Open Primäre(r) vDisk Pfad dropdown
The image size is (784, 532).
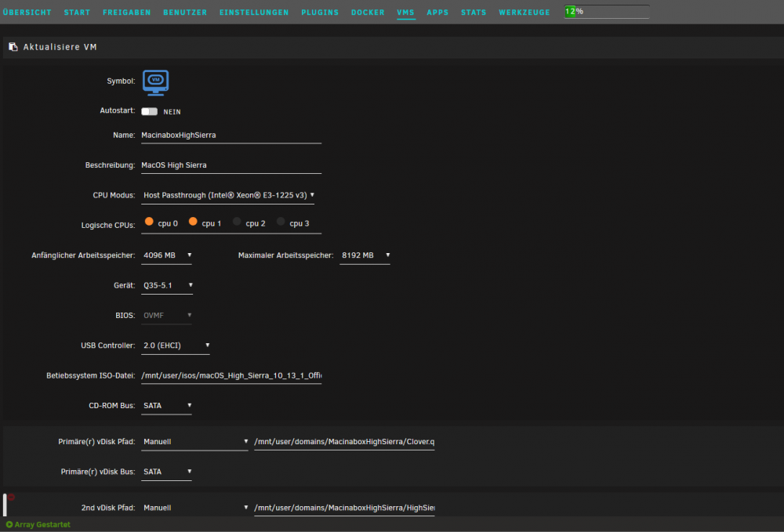[195, 442]
